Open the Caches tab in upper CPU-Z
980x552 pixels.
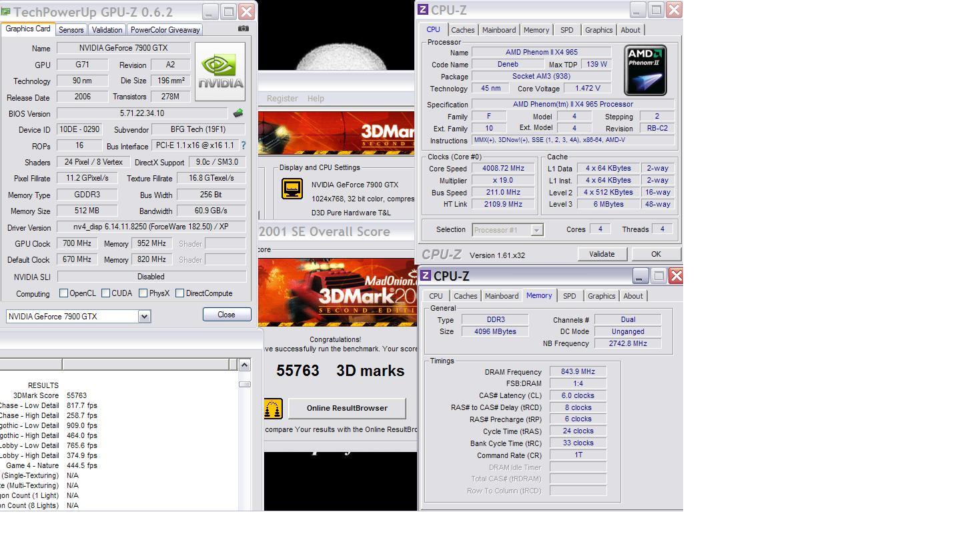click(x=462, y=30)
